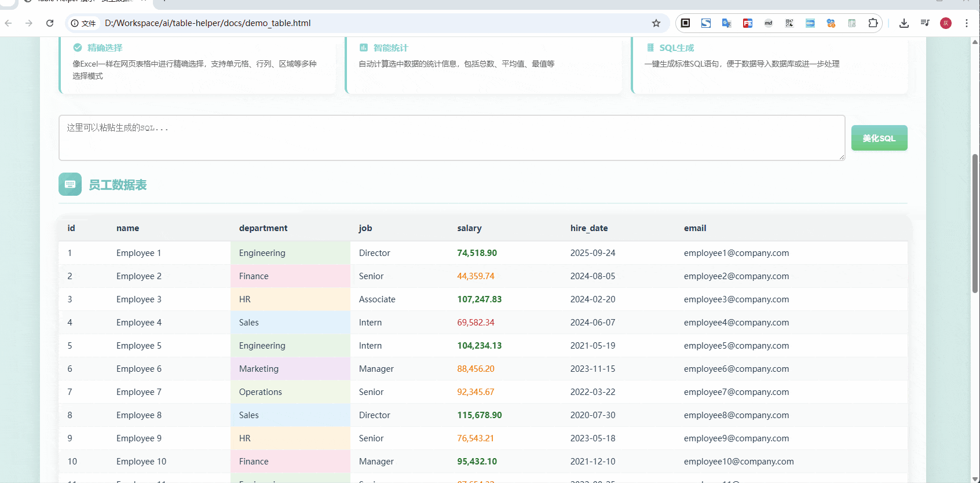View site info for the file page
This screenshot has width=980, height=483.
coord(83,23)
